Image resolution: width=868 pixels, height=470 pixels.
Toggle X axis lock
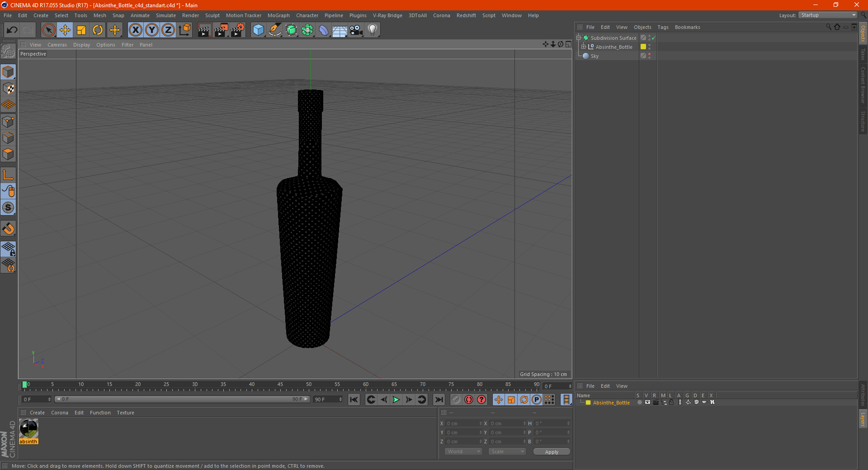coord(135,30)
